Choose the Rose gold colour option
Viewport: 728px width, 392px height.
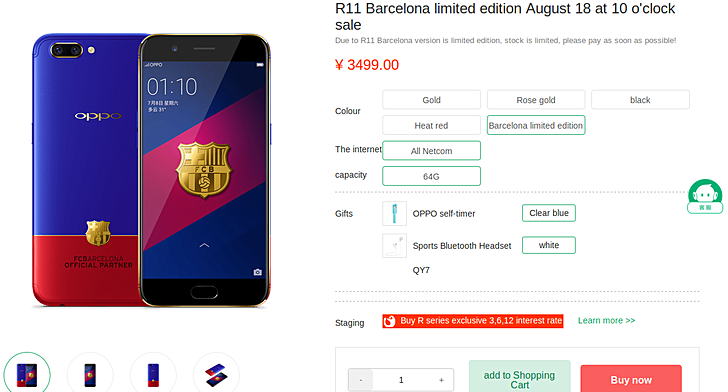(x=536, y=100)
